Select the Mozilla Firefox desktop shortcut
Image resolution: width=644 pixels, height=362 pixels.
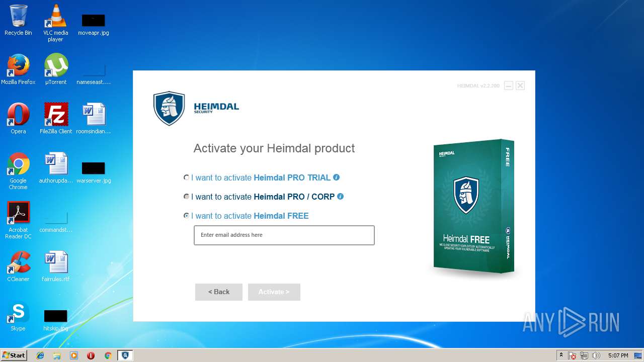coord(18,69)
